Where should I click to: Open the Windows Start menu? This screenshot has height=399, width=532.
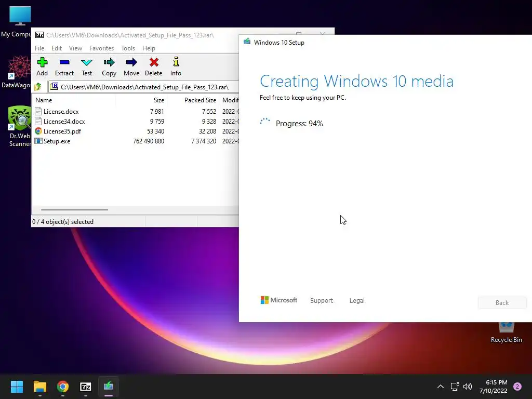click(x=17, y=387)
